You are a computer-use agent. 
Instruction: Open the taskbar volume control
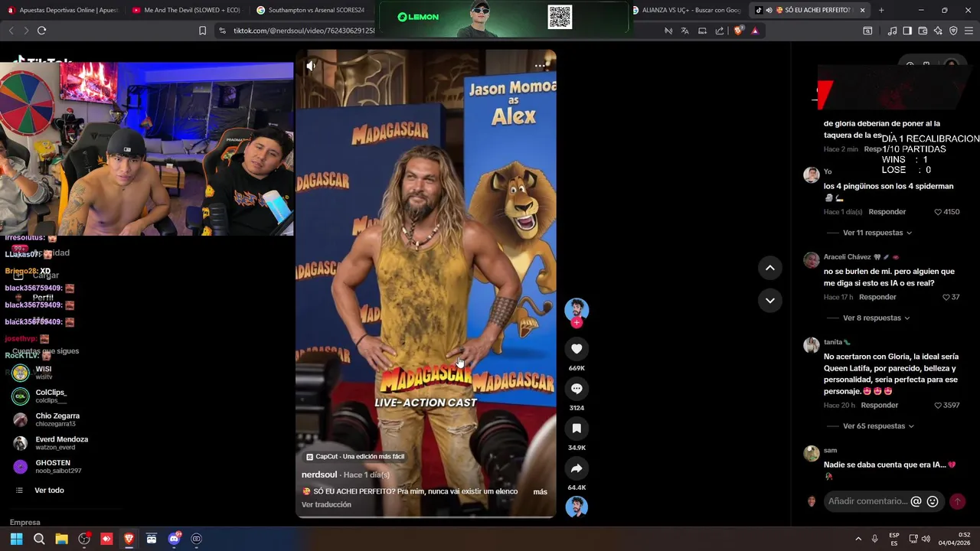[926, 539]
